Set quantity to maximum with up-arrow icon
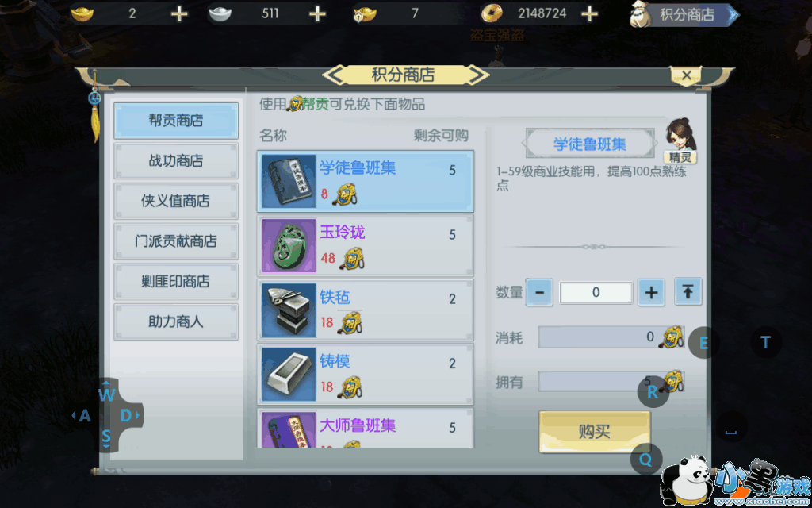 pos(688,292)
